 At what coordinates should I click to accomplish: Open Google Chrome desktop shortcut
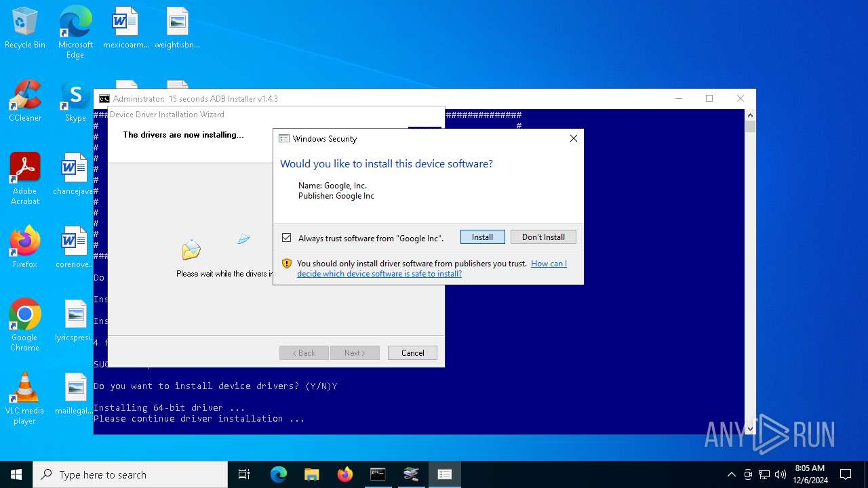[25, 325]
